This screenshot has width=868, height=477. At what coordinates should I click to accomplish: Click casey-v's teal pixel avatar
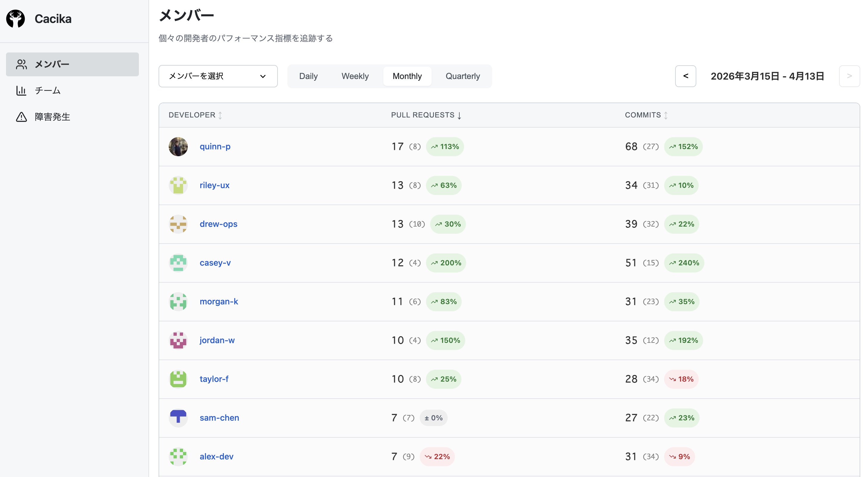pos(178,263)
